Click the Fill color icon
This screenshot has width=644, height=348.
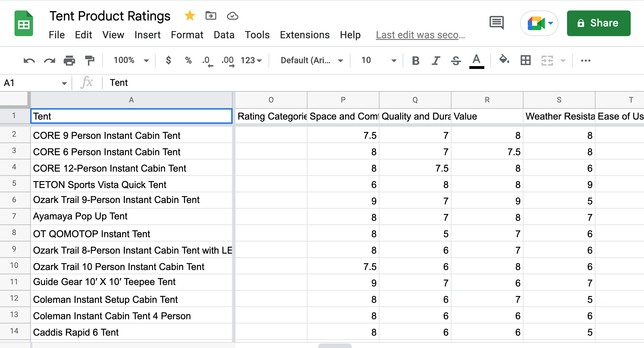click(x=505, y=60)
